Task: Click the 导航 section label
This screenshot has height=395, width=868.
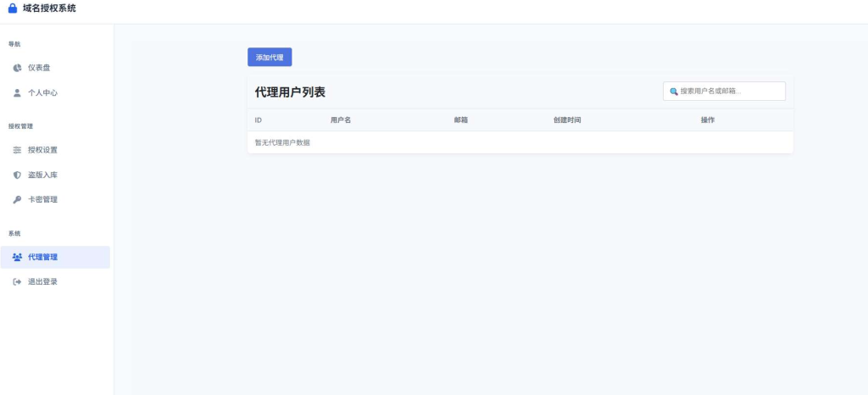Action: coord(14,44)
